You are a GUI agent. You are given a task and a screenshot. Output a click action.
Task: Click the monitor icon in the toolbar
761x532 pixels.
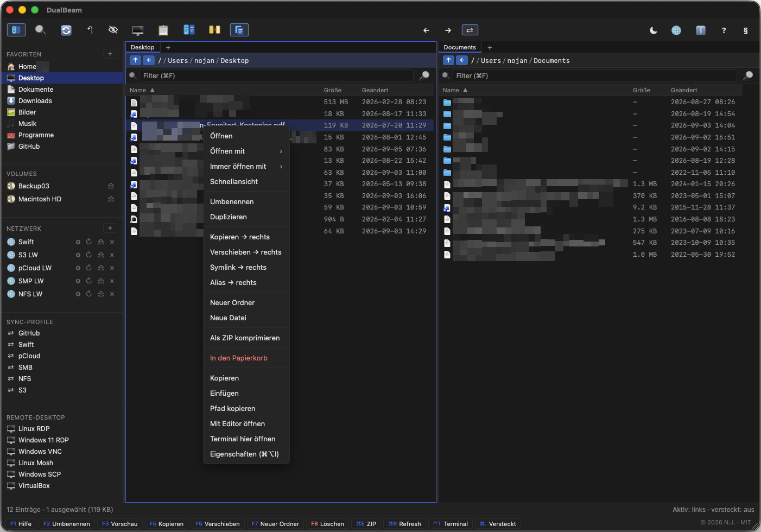(138, 30)
